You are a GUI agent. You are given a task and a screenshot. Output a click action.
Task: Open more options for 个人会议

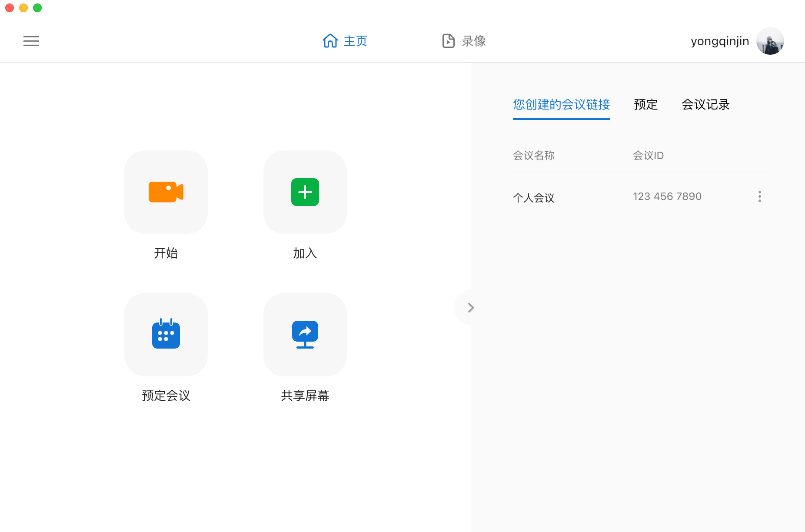pos(759,196)
